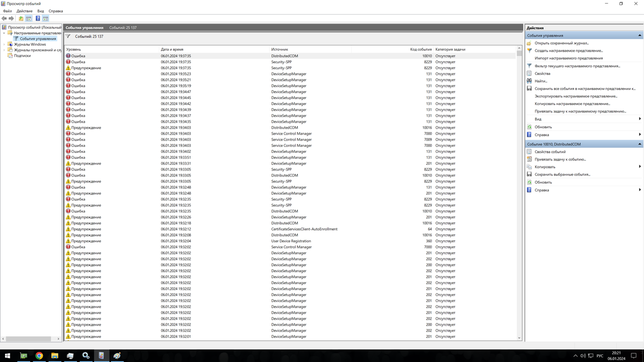
Task: Click error icon of Service Control Manager 7009 row
Action: tap(68, 140)
